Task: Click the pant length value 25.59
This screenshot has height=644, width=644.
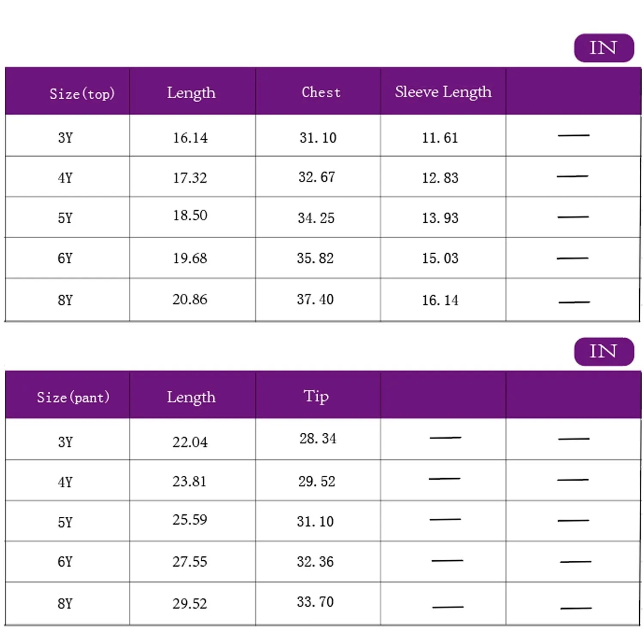Action: coord(190,519)
